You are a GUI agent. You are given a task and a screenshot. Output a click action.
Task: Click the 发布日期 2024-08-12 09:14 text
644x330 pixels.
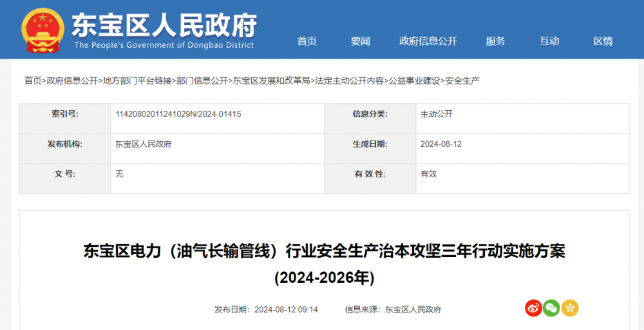coord(266,309)
